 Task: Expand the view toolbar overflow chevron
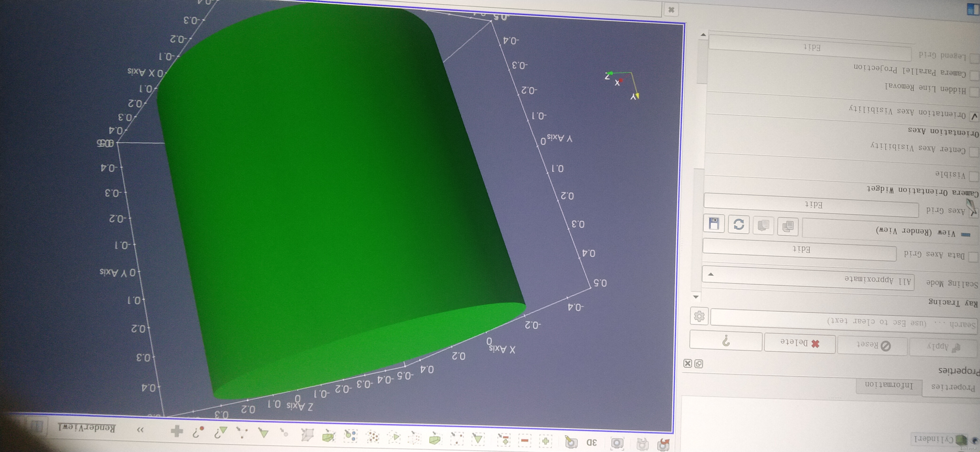pyautogui.click(x=140, y=430)
